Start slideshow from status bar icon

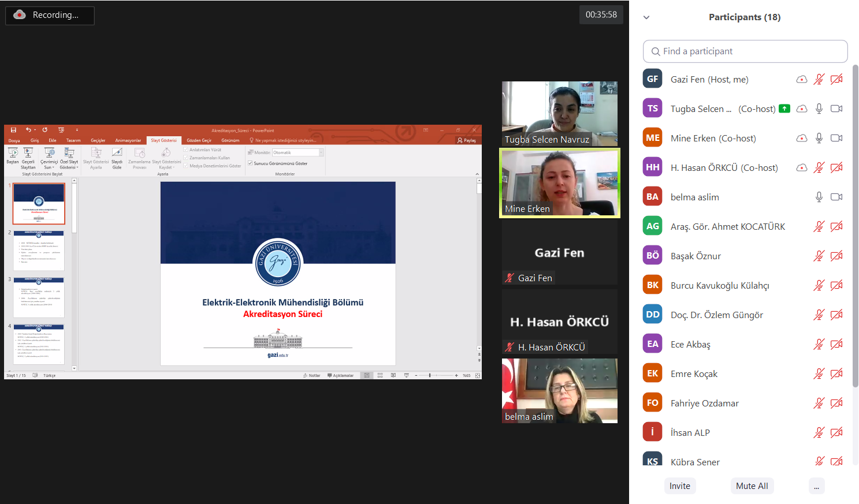pos(407,375)
